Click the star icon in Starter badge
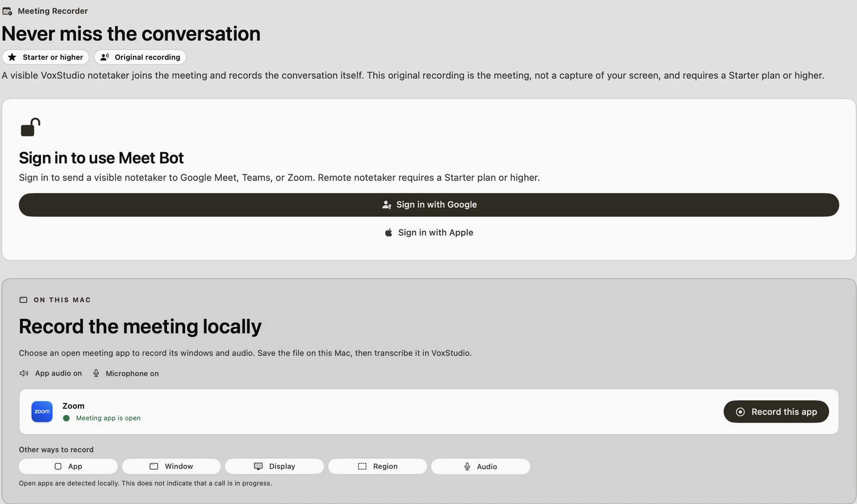Viewport: 857px width, 504px height. coord(12,57)
